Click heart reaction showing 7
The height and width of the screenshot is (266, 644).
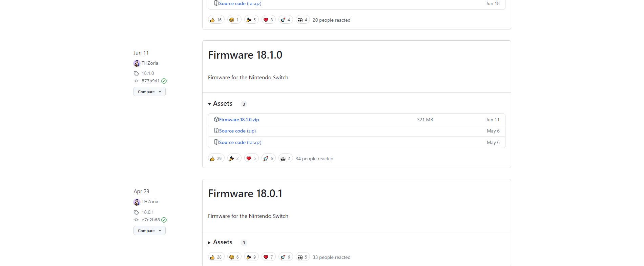click(x=268, y=257)
